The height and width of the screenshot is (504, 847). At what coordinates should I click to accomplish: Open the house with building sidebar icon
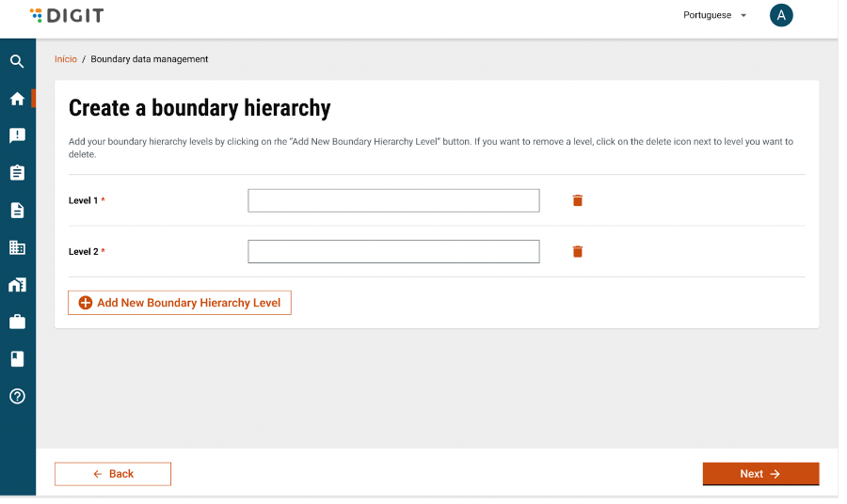click(x=17, y=285)
